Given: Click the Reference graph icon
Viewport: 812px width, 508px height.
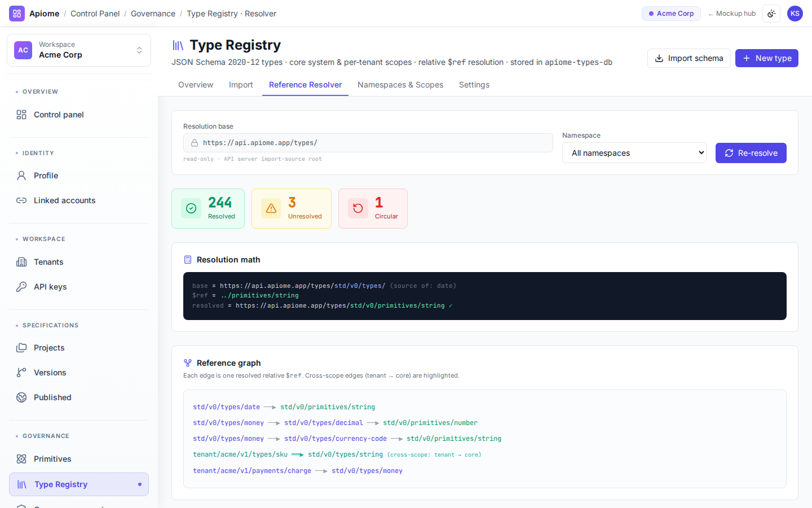Looking at the screenshot, I should click(188, 363).
